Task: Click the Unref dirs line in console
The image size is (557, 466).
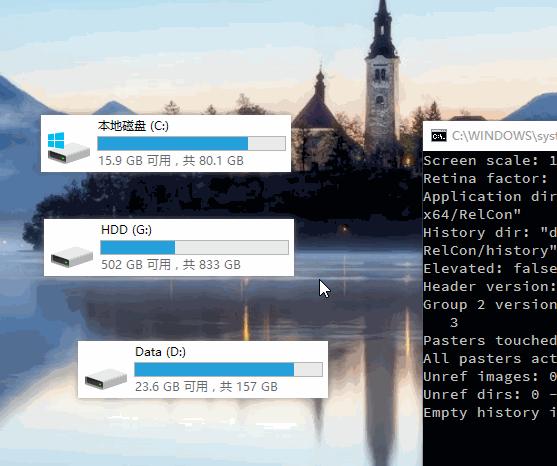Action: click(x=490, y=395)
